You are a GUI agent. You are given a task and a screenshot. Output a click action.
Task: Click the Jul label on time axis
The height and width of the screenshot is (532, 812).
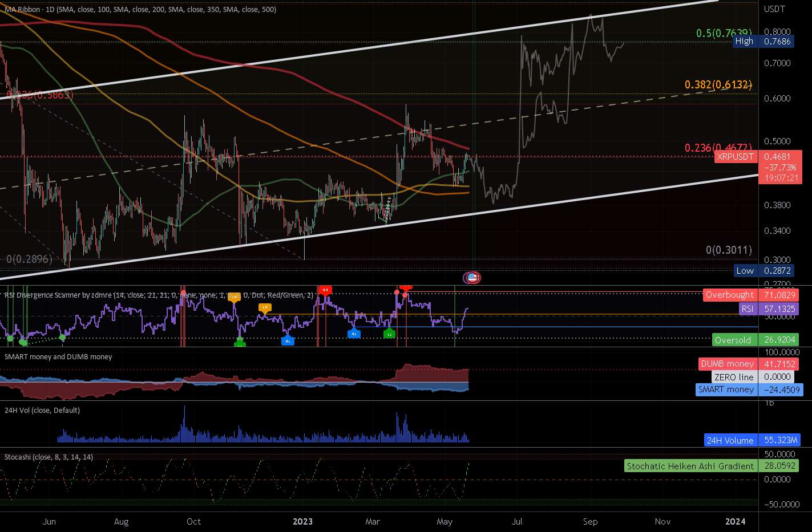pos(518,521)
